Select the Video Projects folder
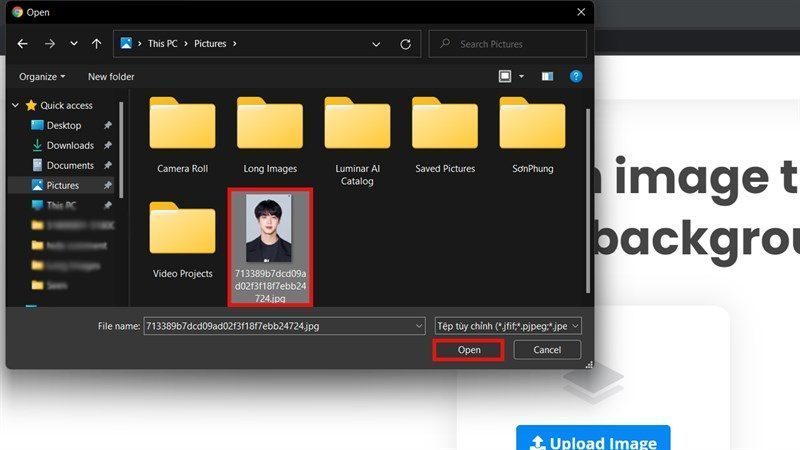Viewport: 800px width, 450px height. pyautogui.click(x=182, y=235)
